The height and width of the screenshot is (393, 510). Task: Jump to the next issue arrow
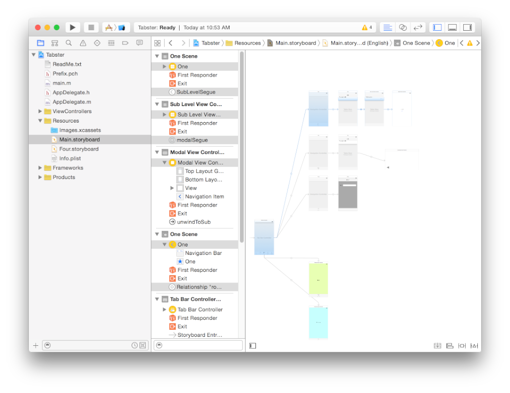(x=478, y=43)
